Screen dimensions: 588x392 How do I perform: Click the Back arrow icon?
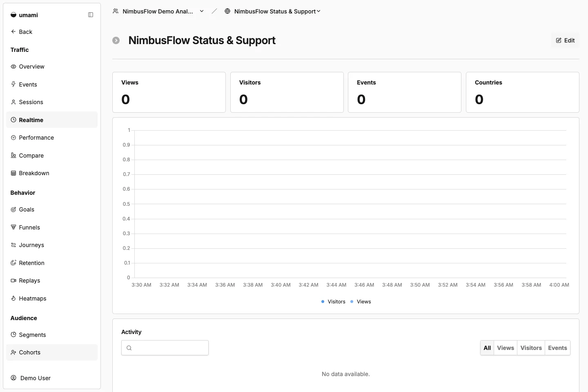(x=13, y=31)
